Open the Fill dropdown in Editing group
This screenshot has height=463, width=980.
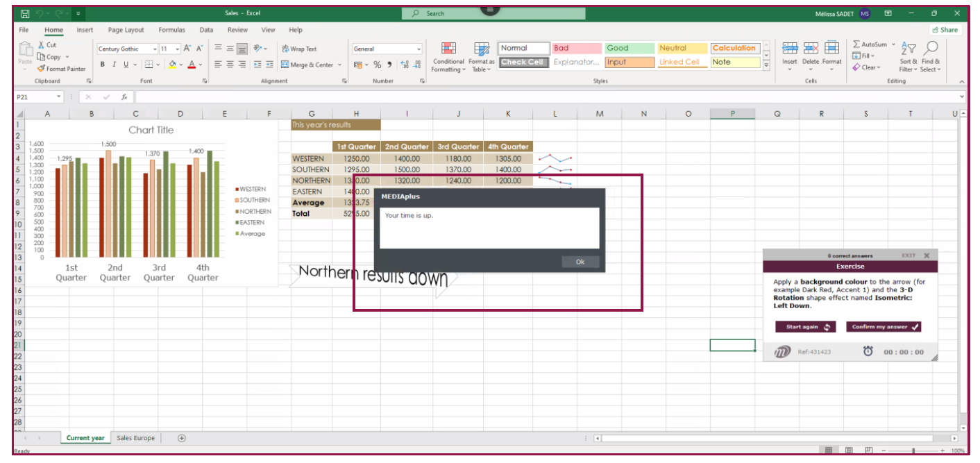[863, 56]
